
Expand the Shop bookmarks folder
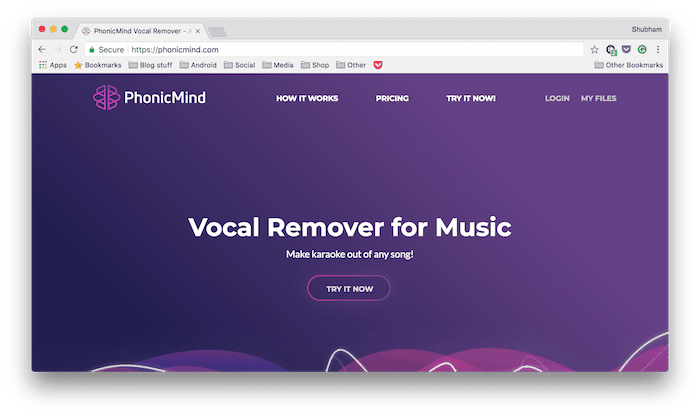coord(315,65)
